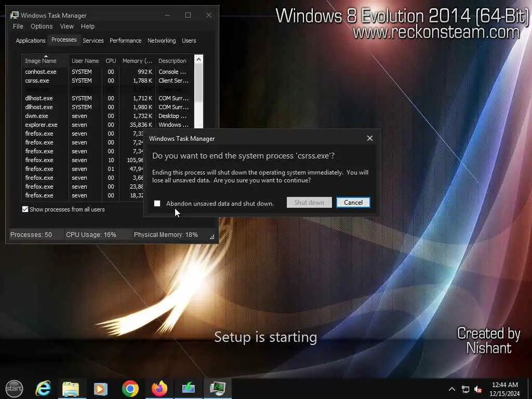Select the explorer.exe process row
Image resolution: width=532 pixels, height=399 pixels.
108,125
